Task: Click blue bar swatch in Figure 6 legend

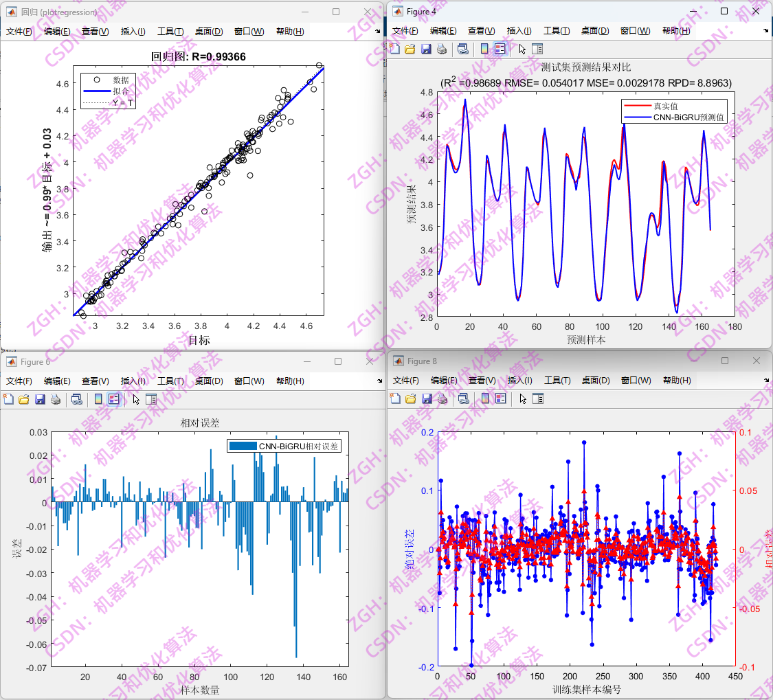Action: [243, 446]
